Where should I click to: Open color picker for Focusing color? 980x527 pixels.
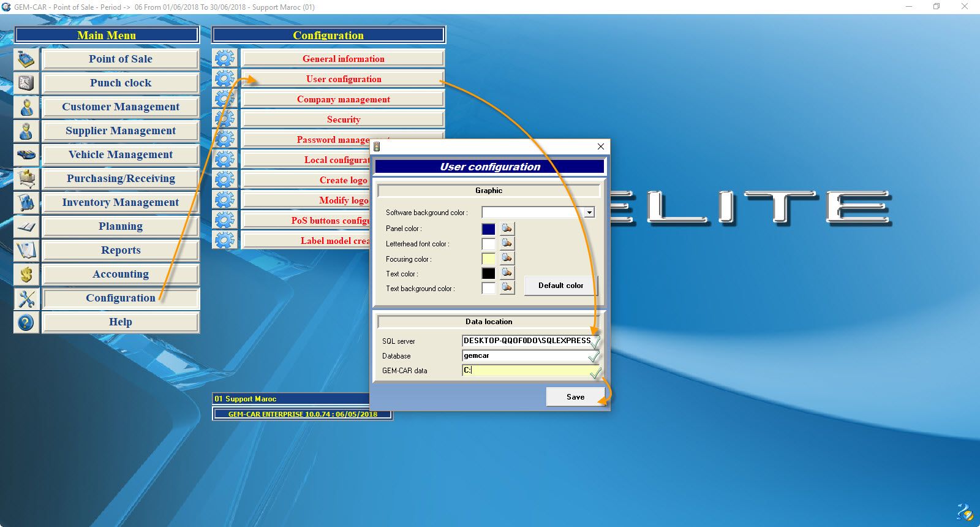(507, 258)
